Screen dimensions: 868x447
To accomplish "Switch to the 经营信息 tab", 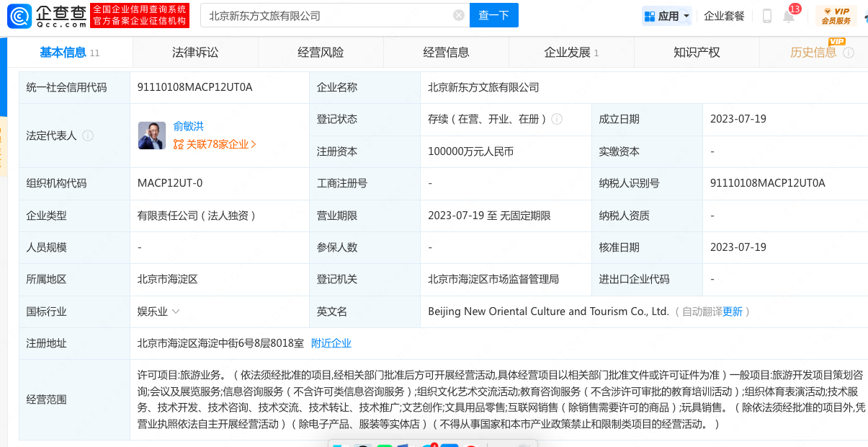I will click(x=447, y=52).
